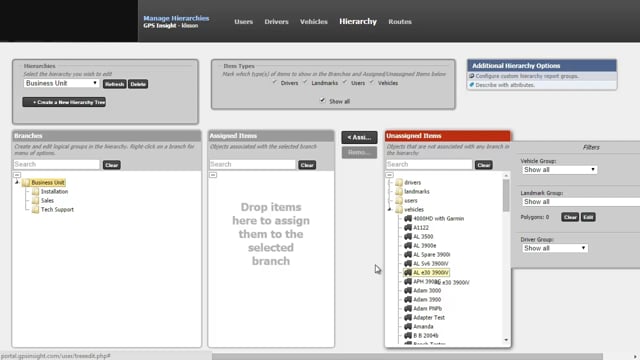Screen dimensions: 640x360
Task: Click the users folder icon
Action: tap(399, 200)
